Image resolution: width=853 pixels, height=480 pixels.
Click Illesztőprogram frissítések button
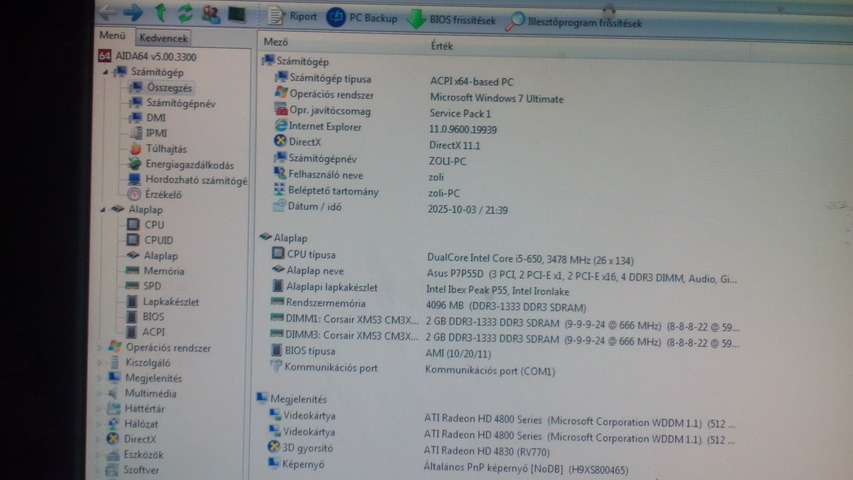(x=573, y=22)
